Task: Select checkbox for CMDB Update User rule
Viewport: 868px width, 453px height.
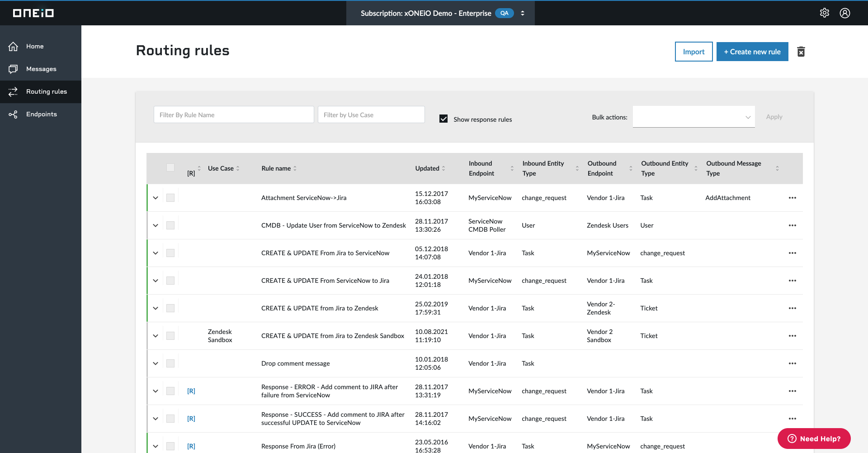Action: coord(170,225)
